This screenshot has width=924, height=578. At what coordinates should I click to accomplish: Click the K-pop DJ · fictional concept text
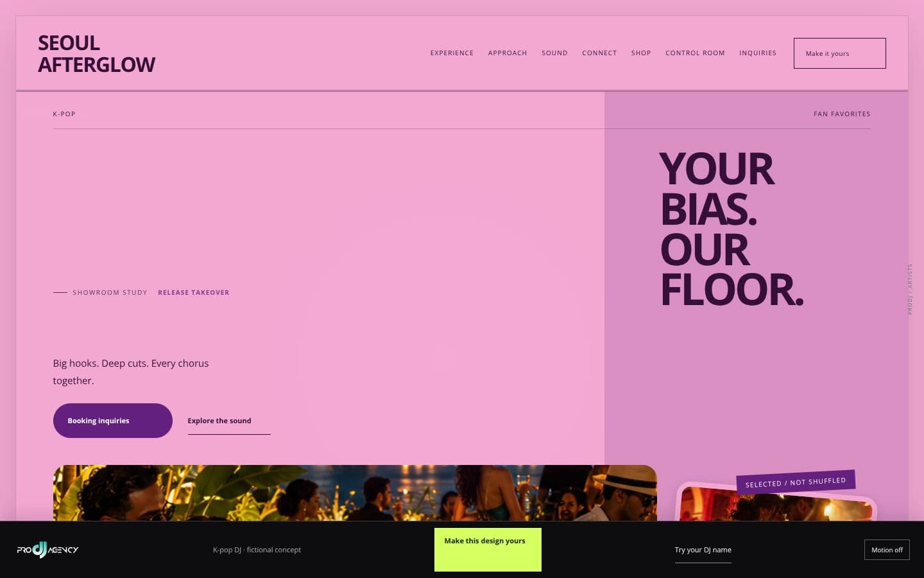tap(257, 550)
